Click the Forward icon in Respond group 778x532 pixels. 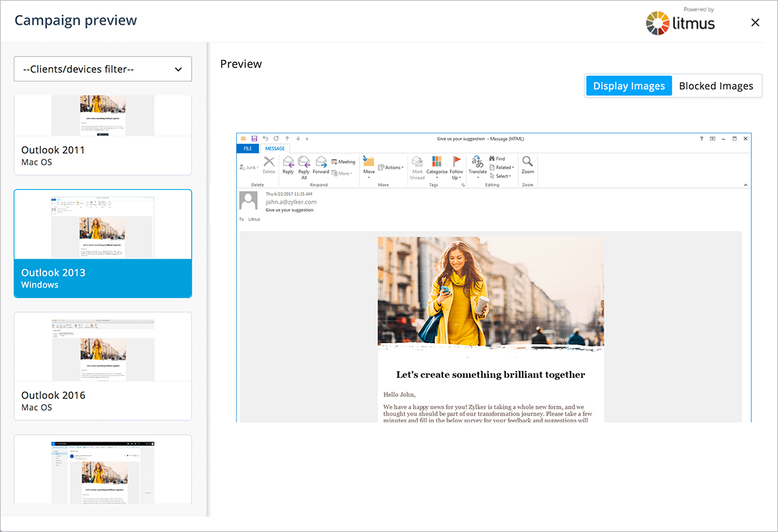(x=321, y=162)
